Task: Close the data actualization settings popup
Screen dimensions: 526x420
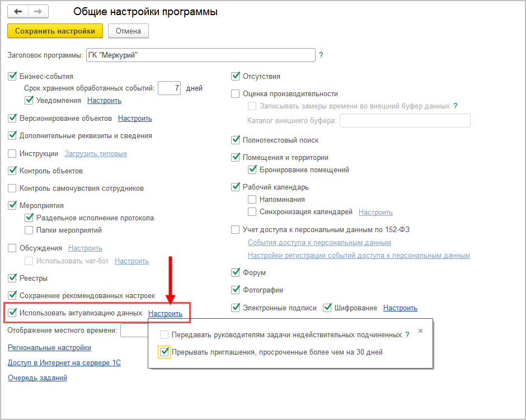Action: coord(421,331)
